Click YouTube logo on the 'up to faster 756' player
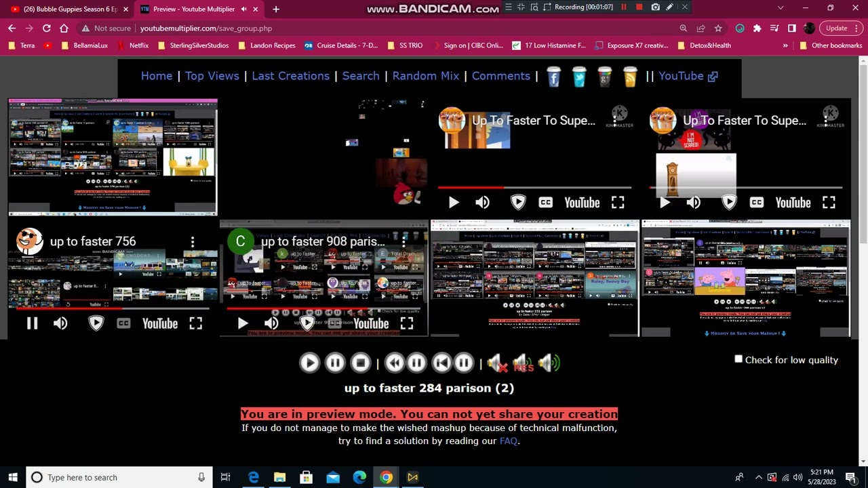Viewport: 868px width, 488px height. [160, 323]
